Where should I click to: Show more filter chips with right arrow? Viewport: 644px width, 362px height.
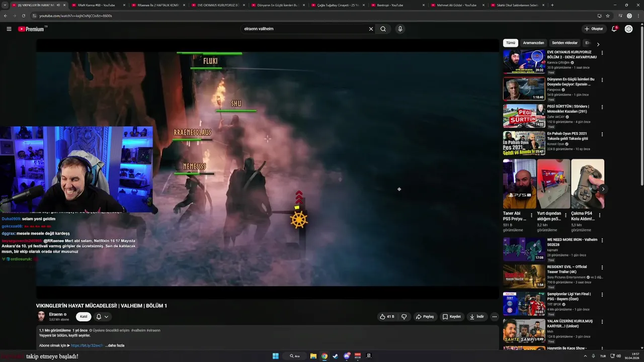coord(598,44)
